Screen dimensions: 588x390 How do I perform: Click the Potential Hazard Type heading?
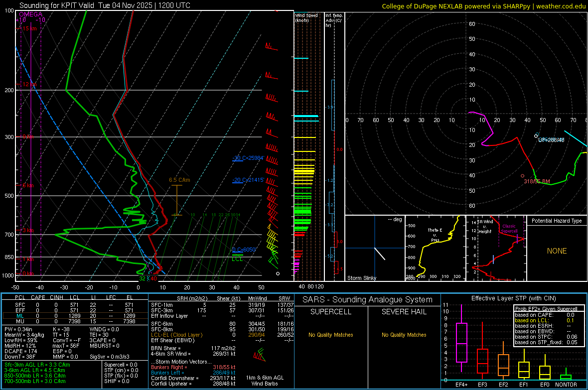coord(557,221)
